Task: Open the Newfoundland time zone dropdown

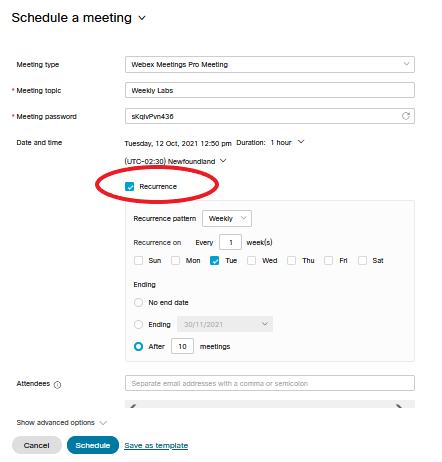Action: click(223, 161)
